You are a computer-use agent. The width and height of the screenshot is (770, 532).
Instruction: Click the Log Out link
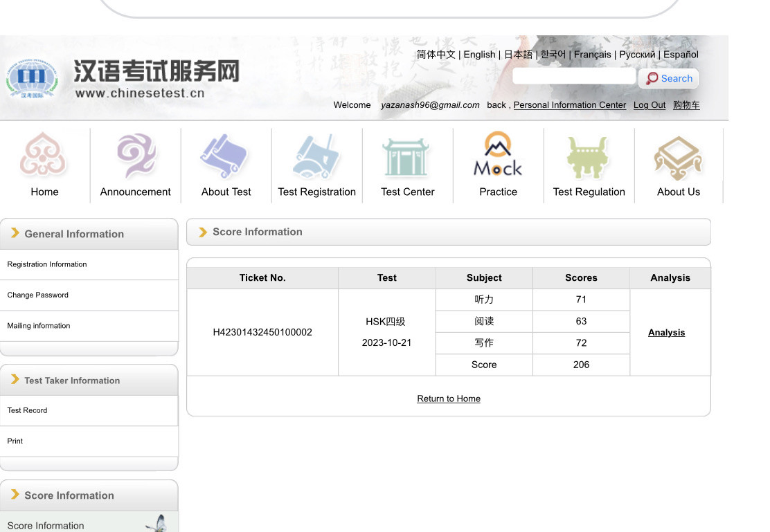pos(649,105)
